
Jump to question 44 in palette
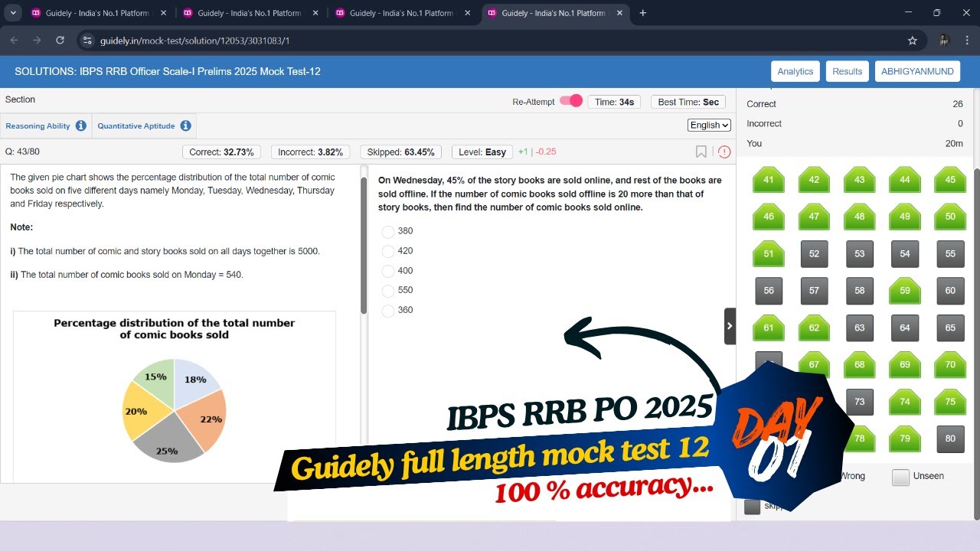[905, 180]
